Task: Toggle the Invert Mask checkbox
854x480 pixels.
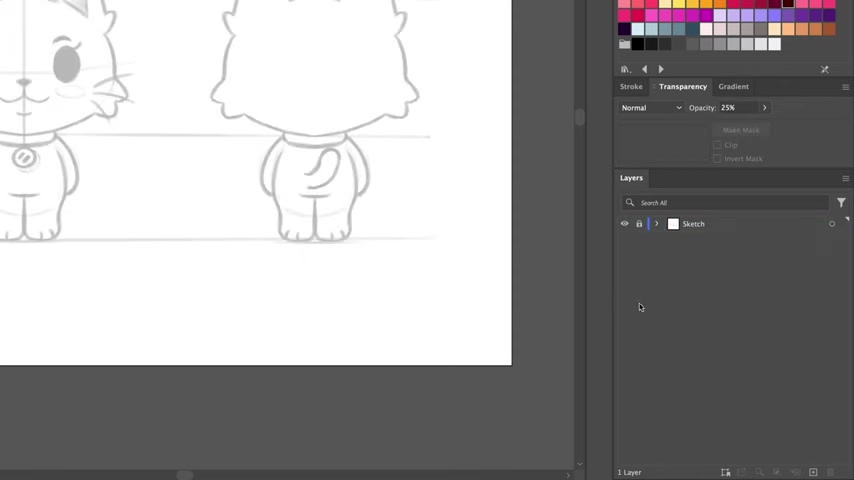Action: coord(717,159)
